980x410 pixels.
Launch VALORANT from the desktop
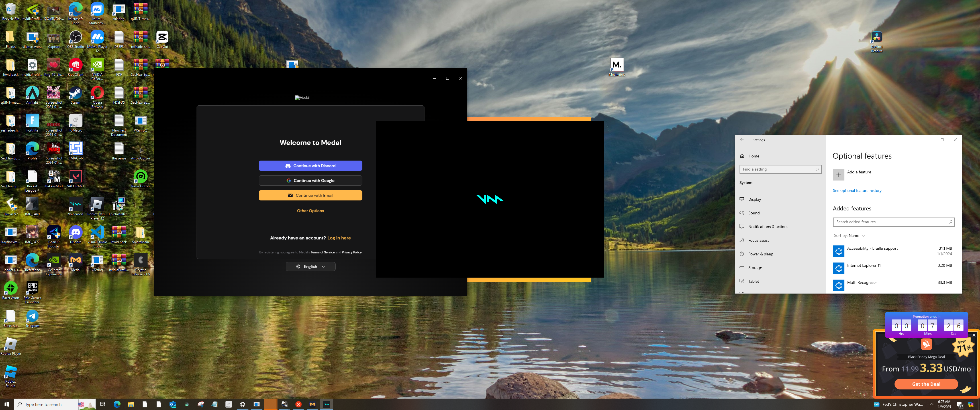(75, 177)
